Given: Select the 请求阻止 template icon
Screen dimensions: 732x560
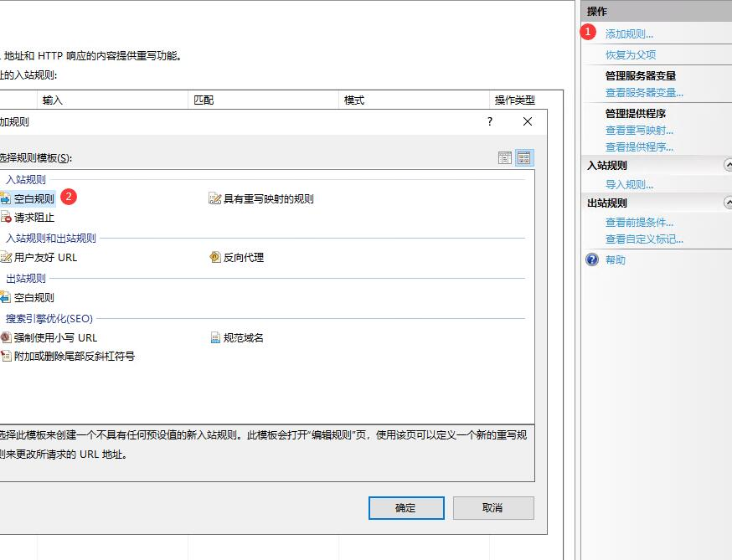Looking at the screenshot, I should 6,217.
